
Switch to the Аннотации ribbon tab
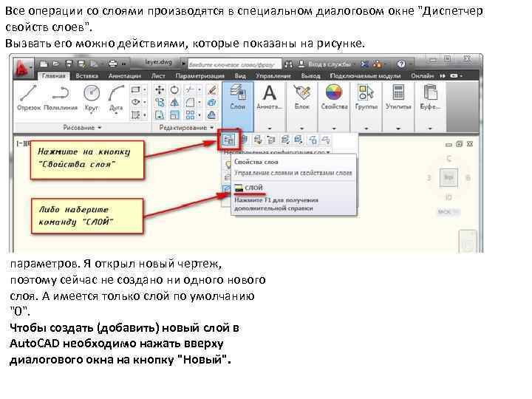125,75
